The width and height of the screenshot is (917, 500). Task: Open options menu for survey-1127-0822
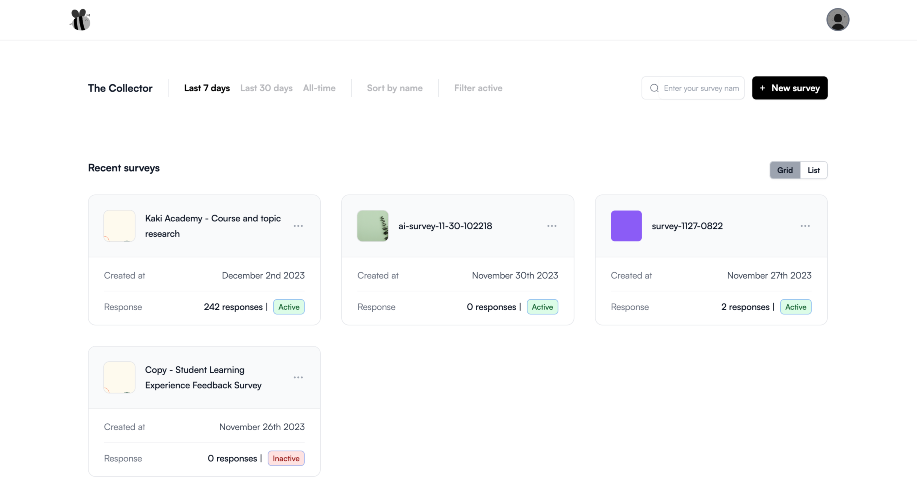[805, 226]
